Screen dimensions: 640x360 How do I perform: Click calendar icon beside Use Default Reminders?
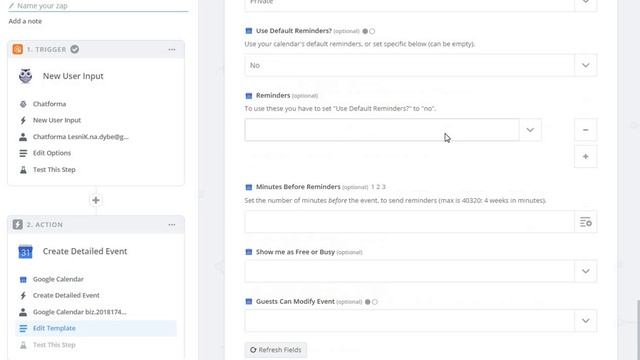point(249,31)
